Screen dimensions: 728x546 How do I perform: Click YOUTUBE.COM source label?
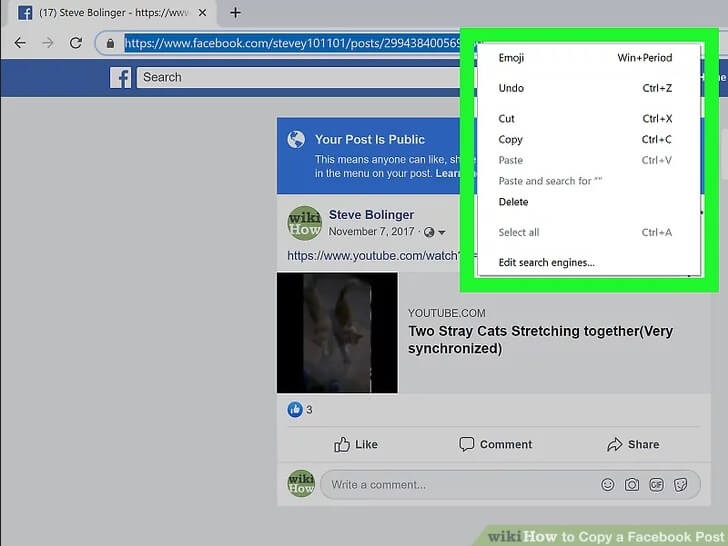coord(447,313)
